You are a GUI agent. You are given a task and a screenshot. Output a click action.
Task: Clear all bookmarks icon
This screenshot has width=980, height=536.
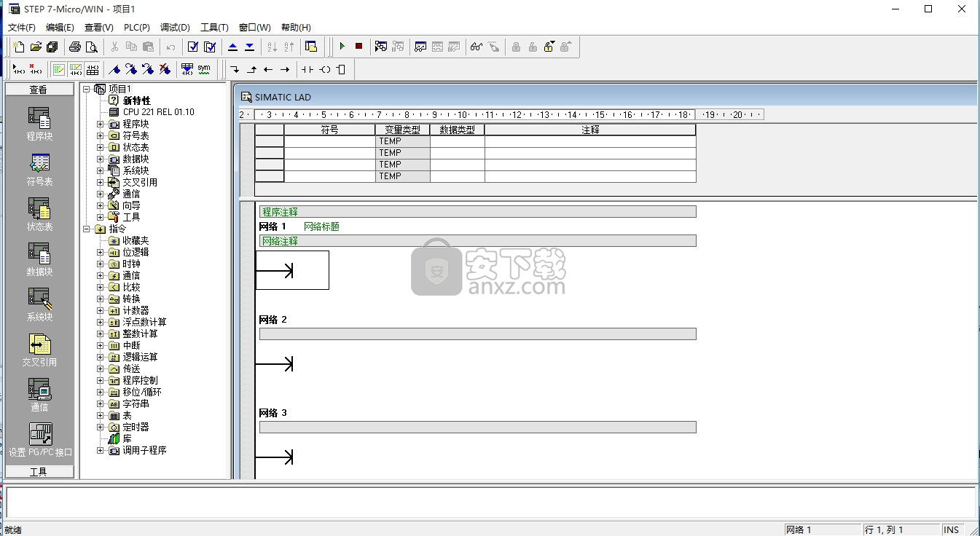point(165,69)
